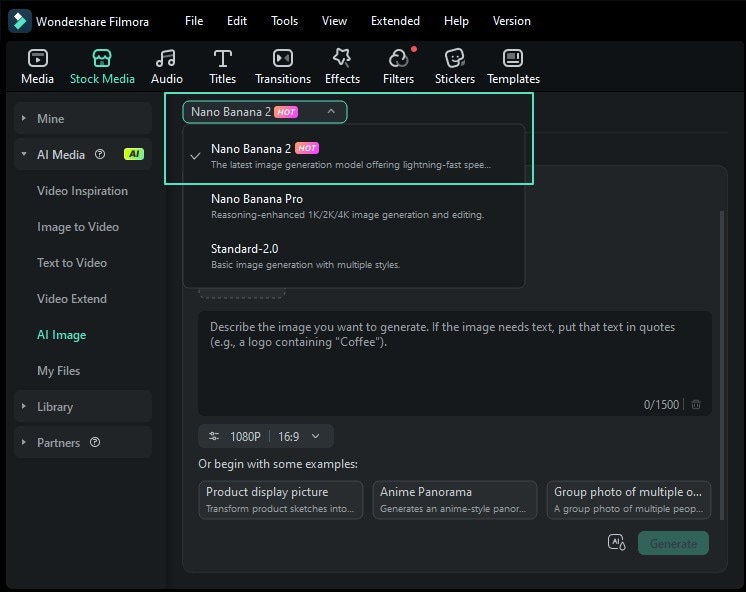This screenshot has width=746, height=592.
Task: Expand the Library section
Action: pos(83,406)
